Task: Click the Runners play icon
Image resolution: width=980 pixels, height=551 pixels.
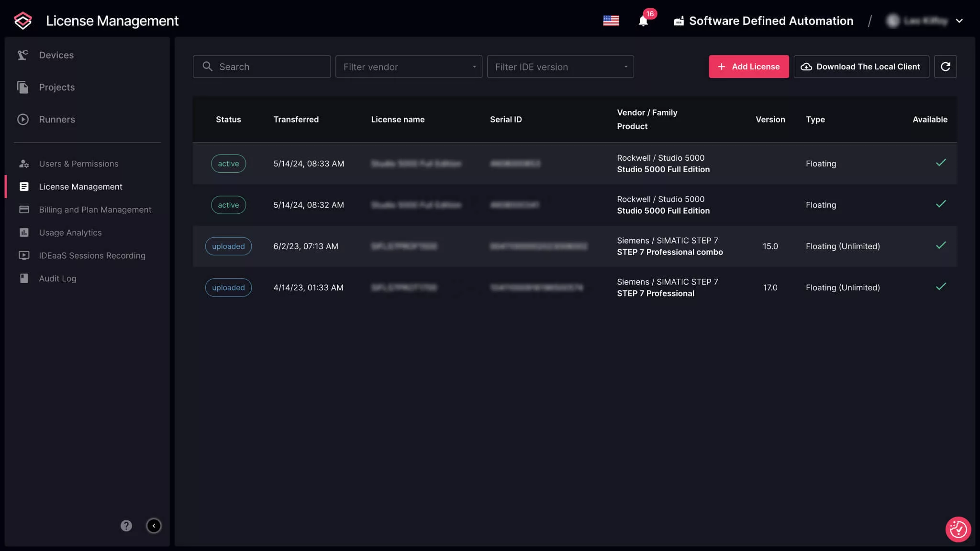Action: pos(23,119)
